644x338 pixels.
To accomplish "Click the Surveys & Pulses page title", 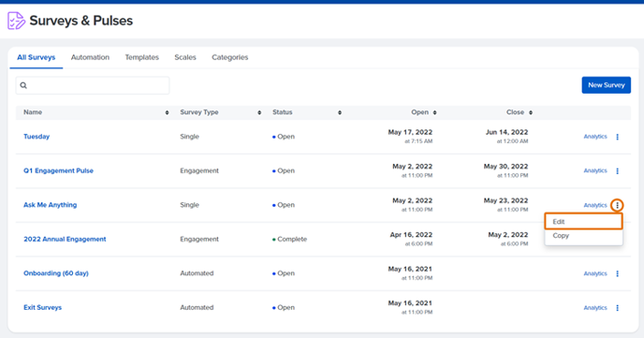I will coord(80,21).
